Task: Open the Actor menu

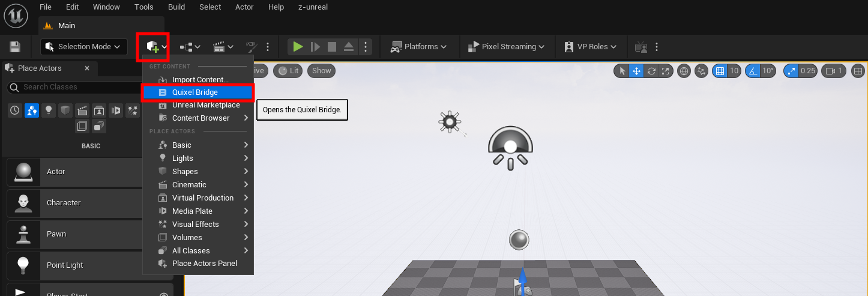Action: point(244,7)
